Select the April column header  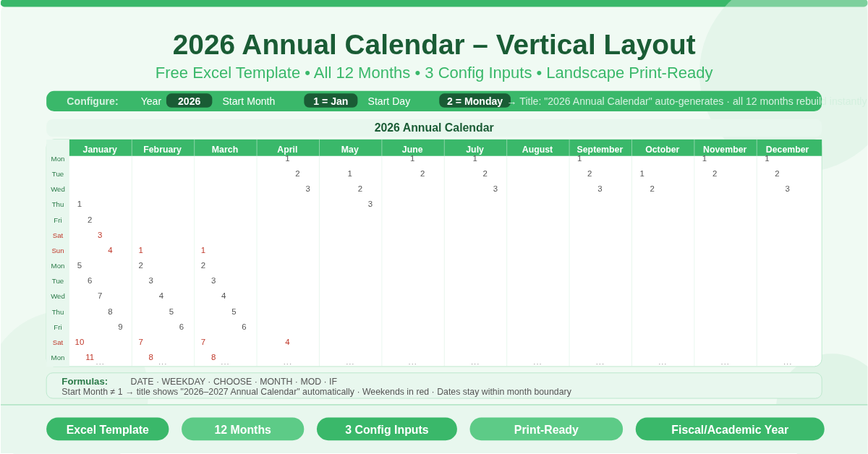287,149
